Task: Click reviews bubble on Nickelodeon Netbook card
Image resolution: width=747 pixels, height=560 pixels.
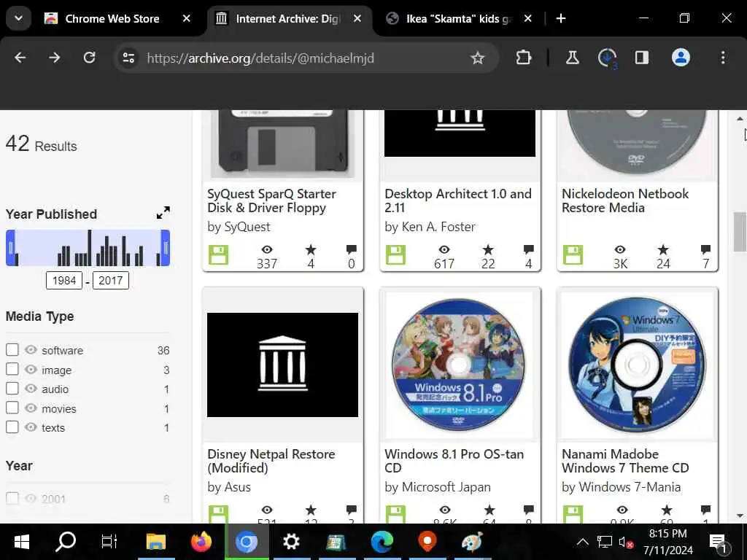Action: click(705, 249)
